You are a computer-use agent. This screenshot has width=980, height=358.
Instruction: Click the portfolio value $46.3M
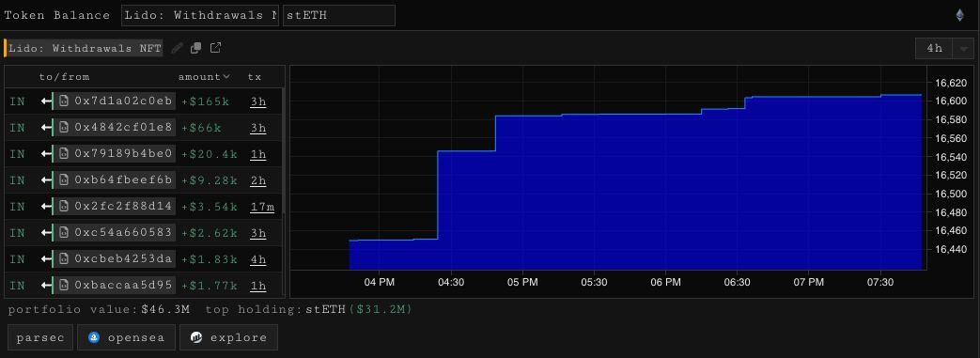[x=165, y=309]
